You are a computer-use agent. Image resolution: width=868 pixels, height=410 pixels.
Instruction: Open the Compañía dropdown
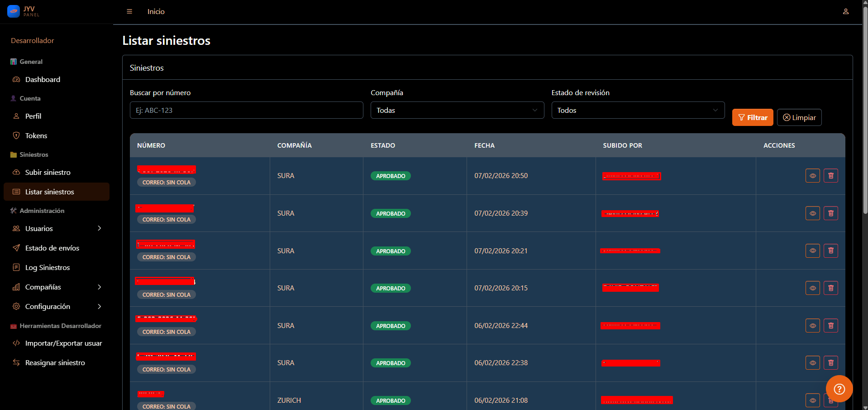(x=457, y=110)
